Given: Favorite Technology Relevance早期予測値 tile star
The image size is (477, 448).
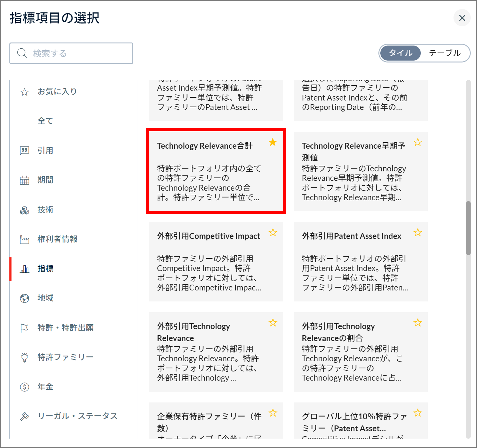Looking at the screenshot, I should 418,142.
